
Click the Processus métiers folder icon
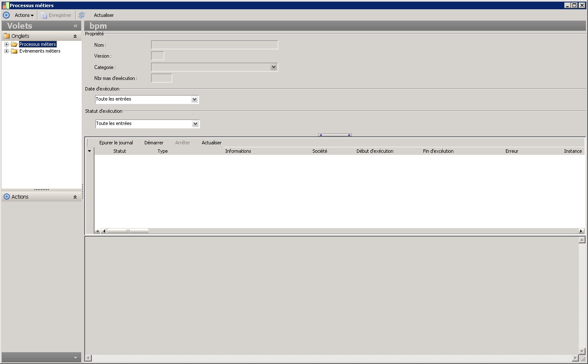(14, 44)
